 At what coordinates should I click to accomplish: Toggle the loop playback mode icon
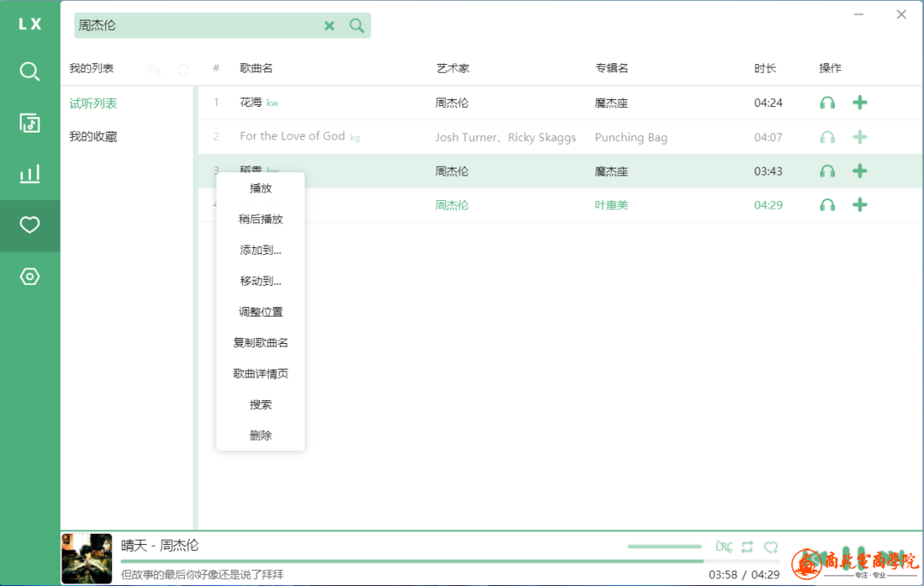click(748, 547)
